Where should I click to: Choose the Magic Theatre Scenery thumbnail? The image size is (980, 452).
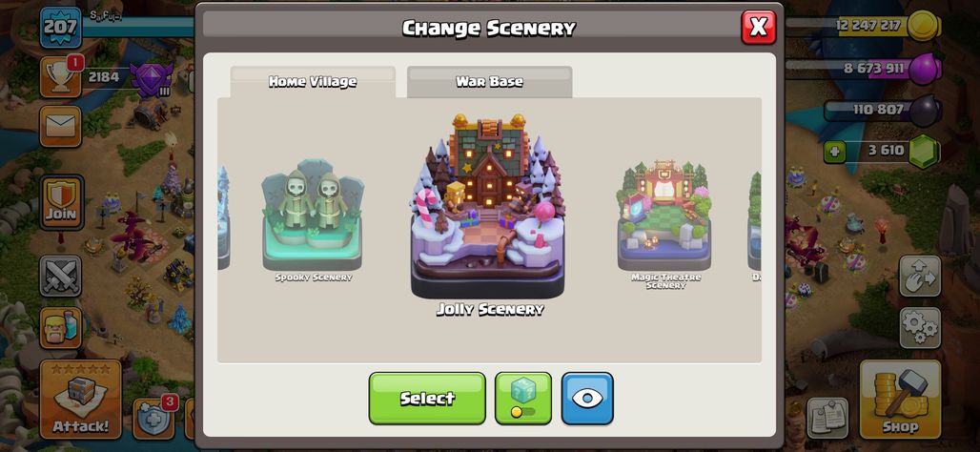point(665,224)
